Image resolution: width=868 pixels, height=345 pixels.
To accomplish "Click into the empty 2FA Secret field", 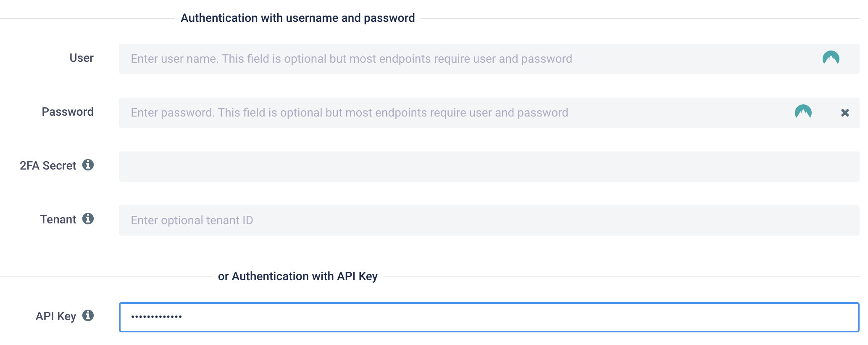I will 489,167.
